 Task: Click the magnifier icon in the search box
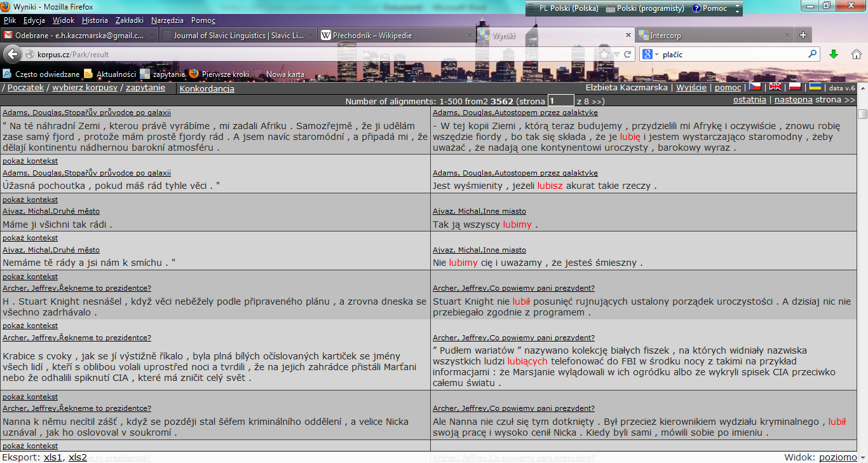[812, 54]
